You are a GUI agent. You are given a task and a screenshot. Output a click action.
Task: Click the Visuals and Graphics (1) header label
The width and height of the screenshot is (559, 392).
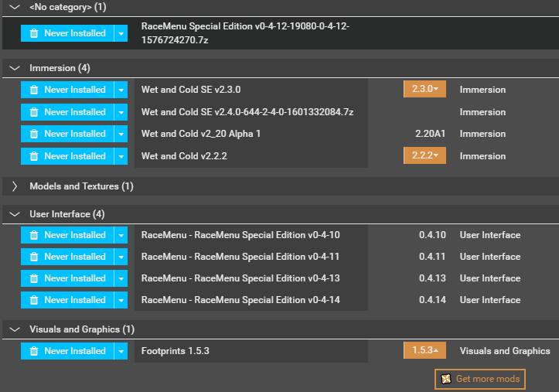(x=82, y=329)
